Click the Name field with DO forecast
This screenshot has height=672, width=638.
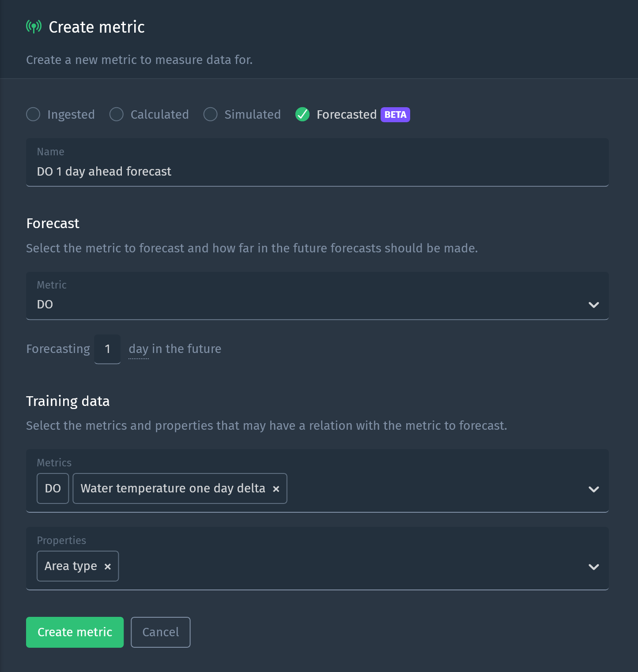[317, 171]
